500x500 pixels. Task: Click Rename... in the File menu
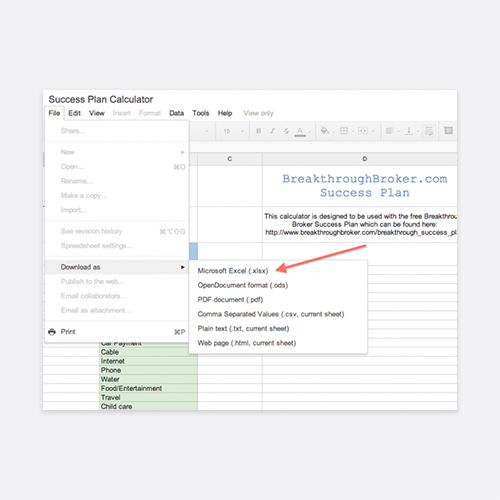(x=117, y=181)
